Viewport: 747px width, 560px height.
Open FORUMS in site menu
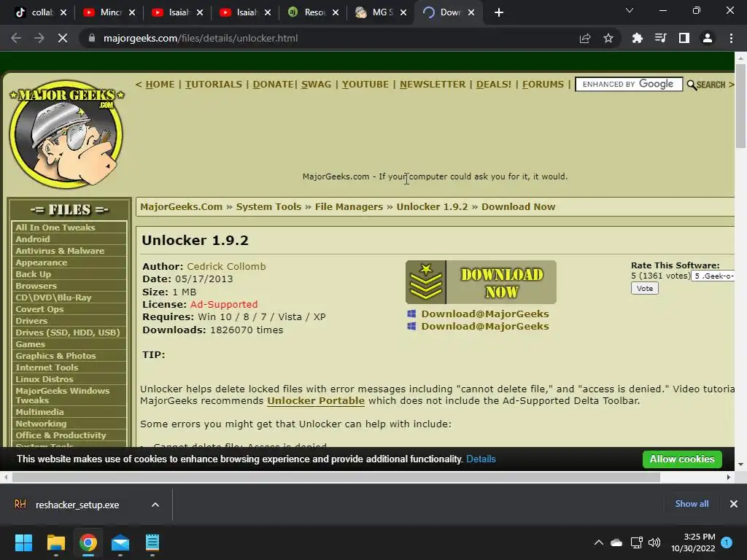point(543,85)
